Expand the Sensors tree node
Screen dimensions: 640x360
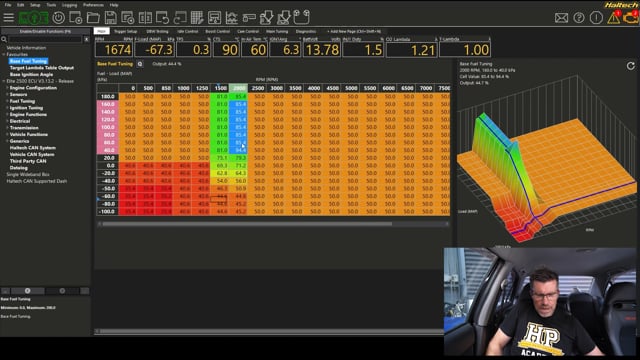[7, 94]
